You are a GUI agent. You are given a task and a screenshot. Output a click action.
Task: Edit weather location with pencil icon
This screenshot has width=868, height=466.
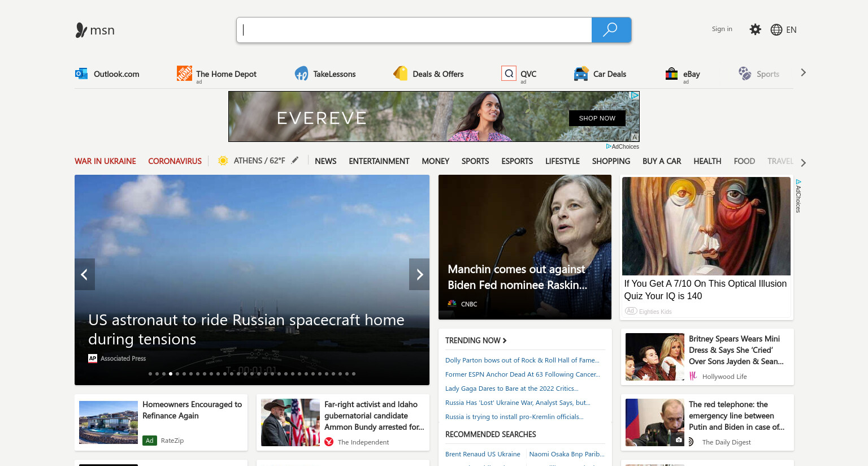pos(295,161)
